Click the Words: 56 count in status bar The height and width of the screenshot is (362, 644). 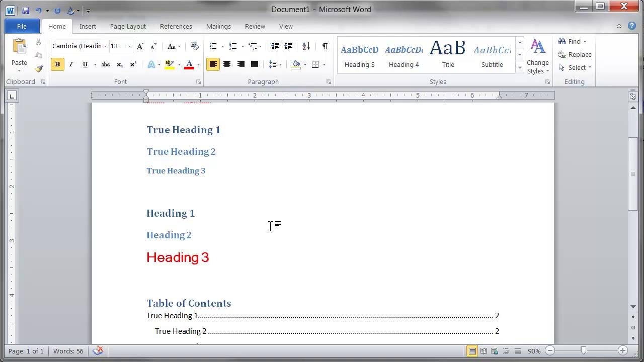(x=68, y=351)
